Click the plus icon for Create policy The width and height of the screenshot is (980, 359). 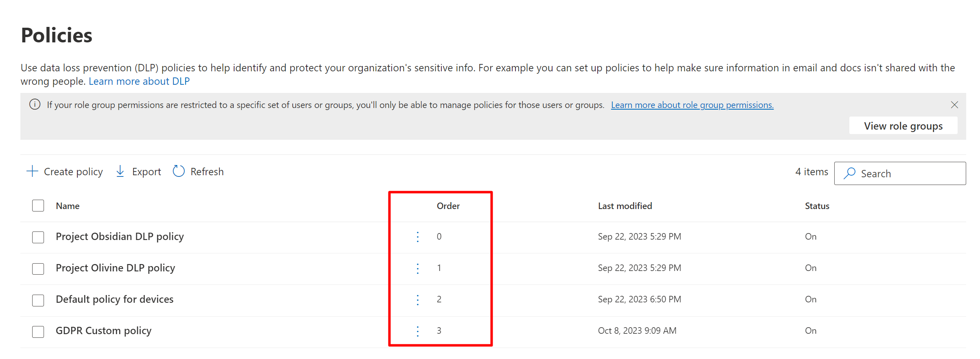point(32,172)
